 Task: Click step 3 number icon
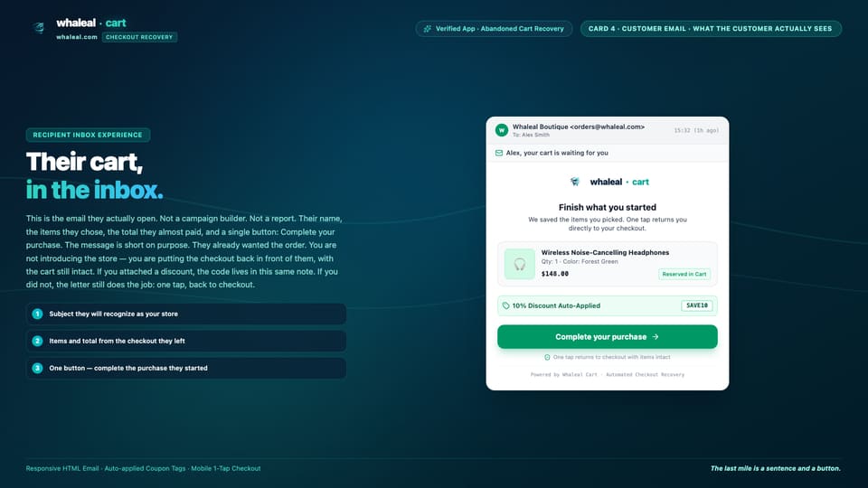pos(37,368)
